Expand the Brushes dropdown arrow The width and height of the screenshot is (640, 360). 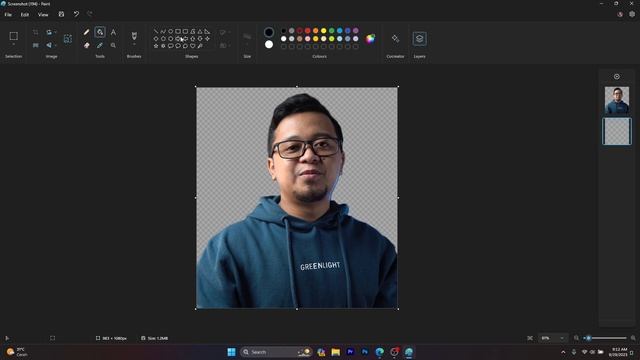point(134,44)
